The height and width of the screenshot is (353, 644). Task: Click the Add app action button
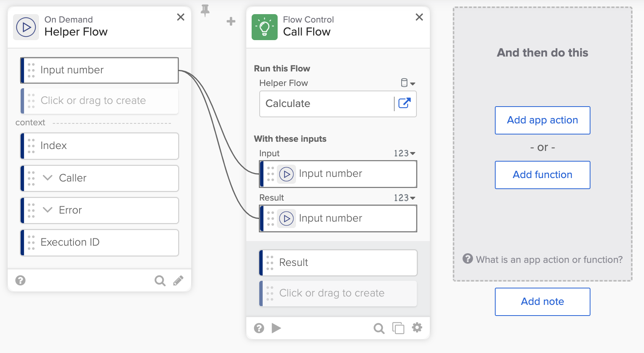point(542,120)
